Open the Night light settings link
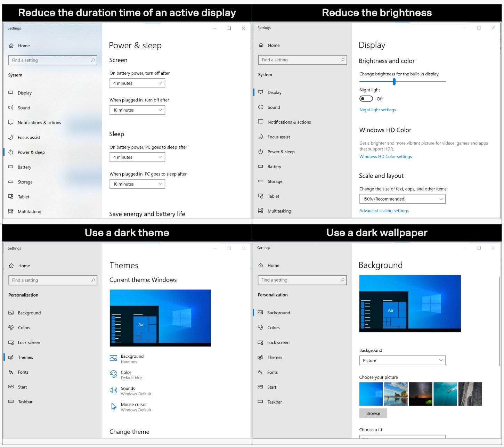Screen dimensions: 504x447 click(x=377, y=110)
